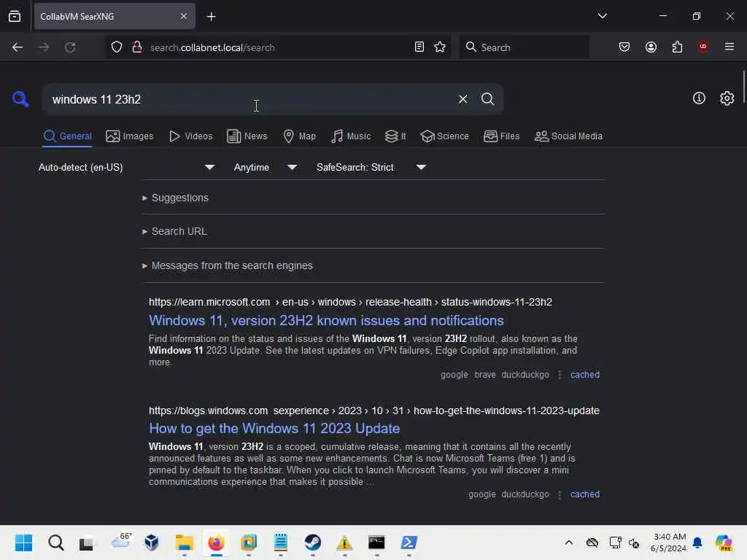Click in the SearXNG query input box
This screenshot has height=560, width=747.
(x=250, y=99)
